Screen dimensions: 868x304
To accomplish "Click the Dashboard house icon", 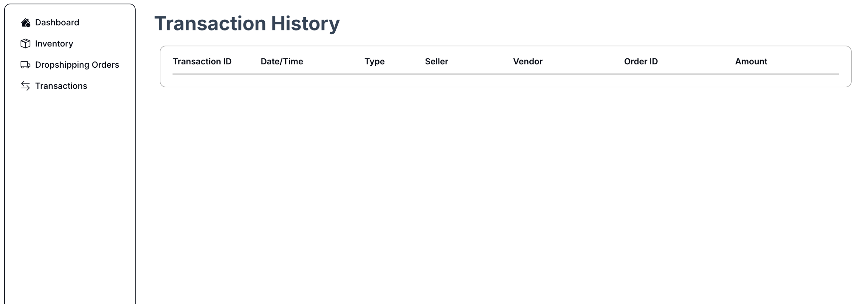I will [x=25, y=23].
